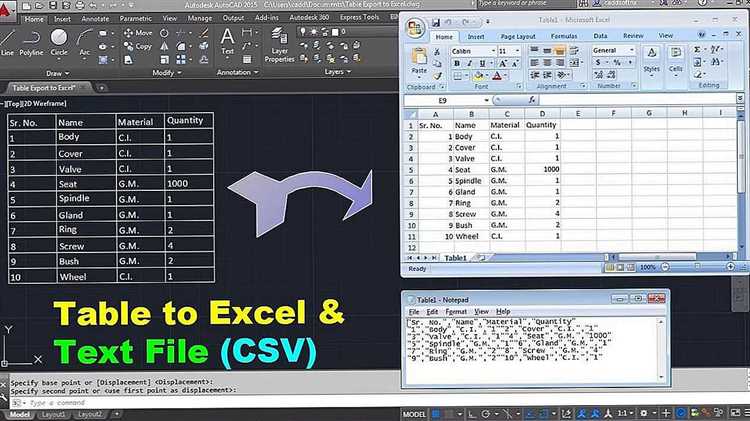Screen dimensions: 750x421
Task: Open Layer Properties manager
Action: coord(279,45)
